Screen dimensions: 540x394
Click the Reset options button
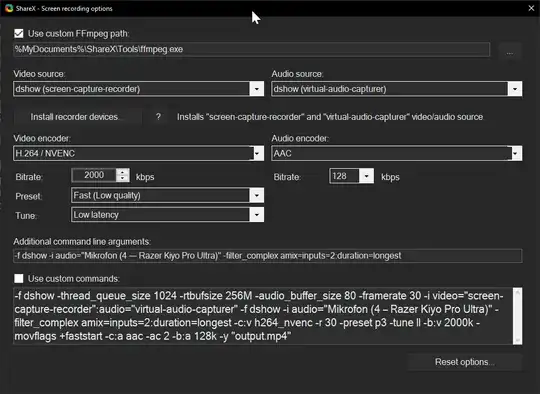coord(464,362)
